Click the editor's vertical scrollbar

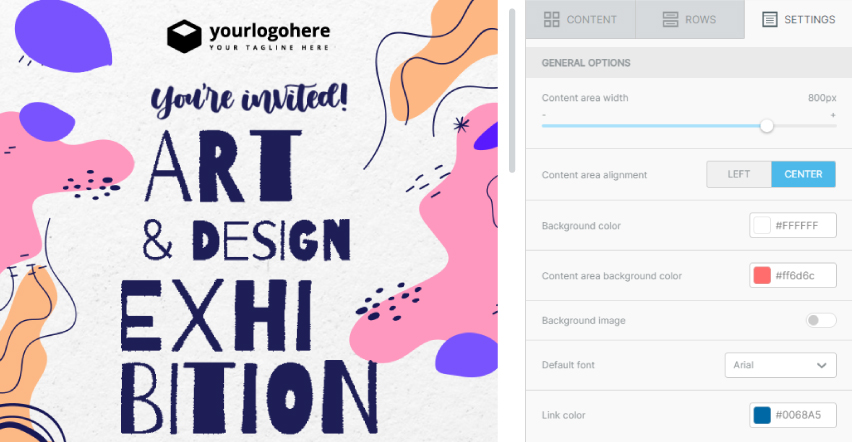pyautogui.click(x=512, y=91)
